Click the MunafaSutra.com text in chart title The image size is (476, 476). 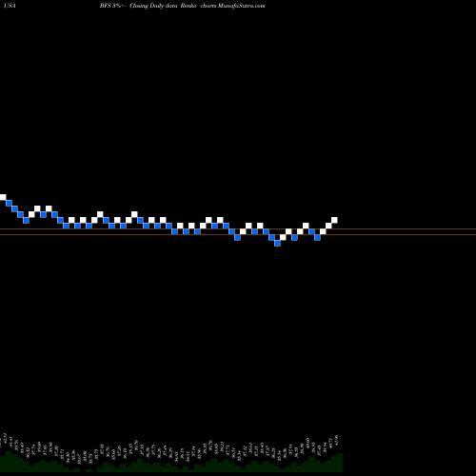pyautogui.click(x=242, y=6)
